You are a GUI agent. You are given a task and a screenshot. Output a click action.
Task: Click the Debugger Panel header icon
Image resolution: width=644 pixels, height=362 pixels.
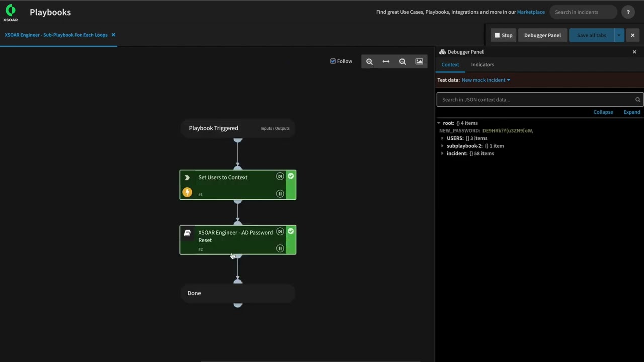click(442, 52)
